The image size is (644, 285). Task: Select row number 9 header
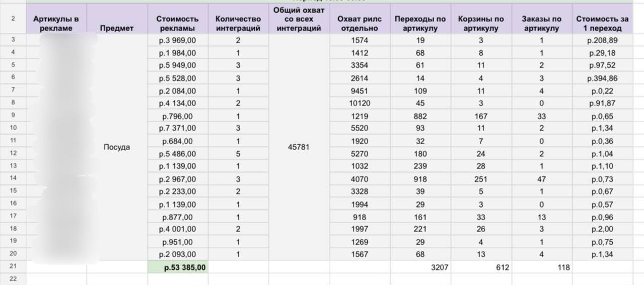(x=13, y=116)
